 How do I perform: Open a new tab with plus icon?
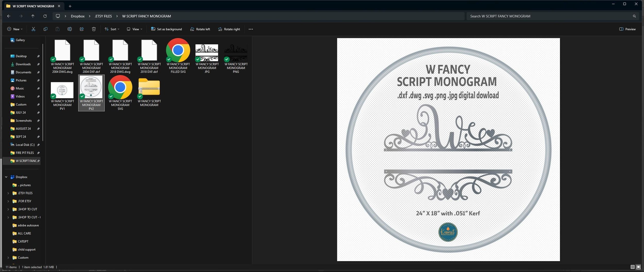click(x=70, y=6)
